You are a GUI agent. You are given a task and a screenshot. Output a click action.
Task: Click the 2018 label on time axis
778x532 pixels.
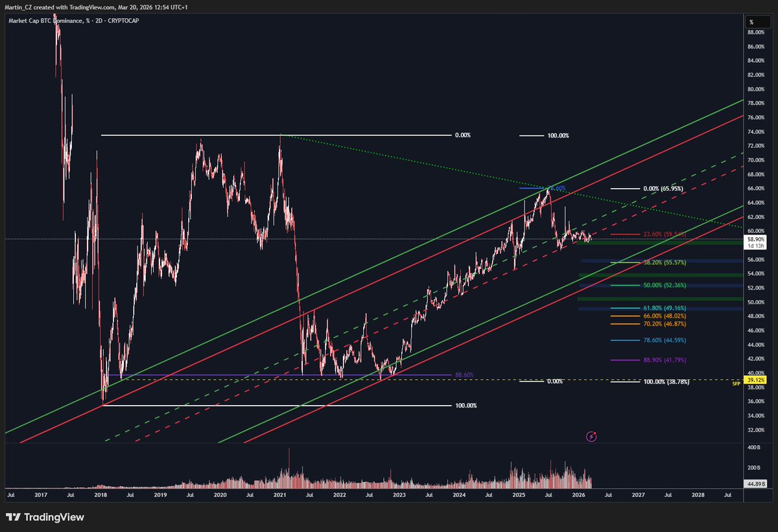point(100,495)
